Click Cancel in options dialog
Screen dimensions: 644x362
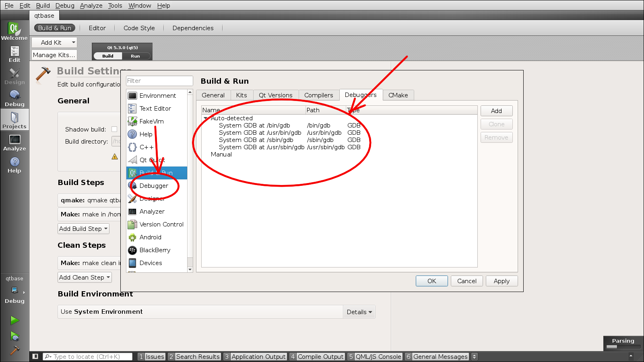(467, 281)
